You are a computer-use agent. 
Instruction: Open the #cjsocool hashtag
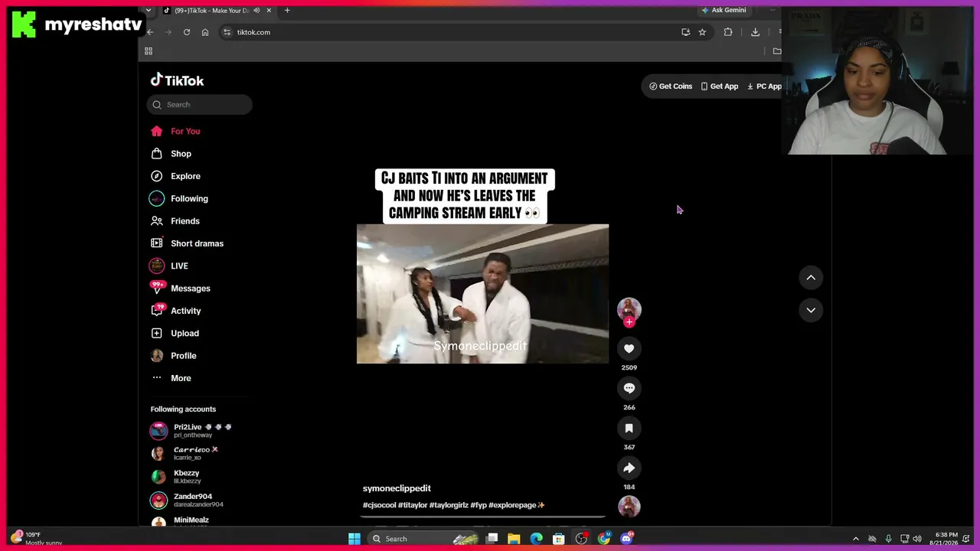pyautogui.click(x=379, y=505)
